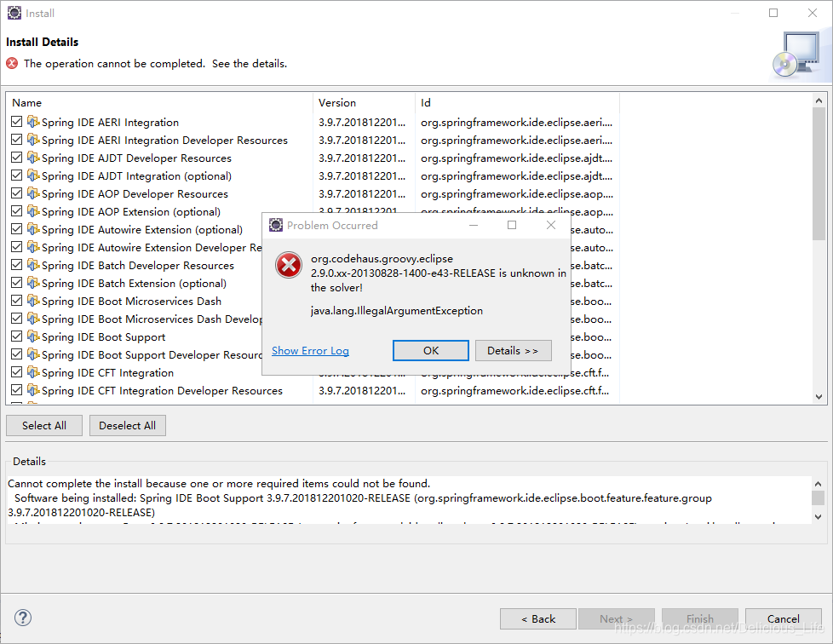Click the icon beside Spring IDE Batch Developer Resources
This screenshot has height=644, width=833.
coord(33,265)
